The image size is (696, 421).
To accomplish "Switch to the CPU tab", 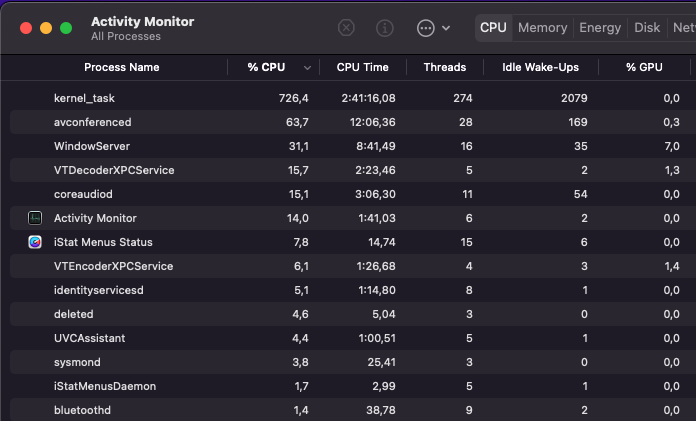I will 493,28.
